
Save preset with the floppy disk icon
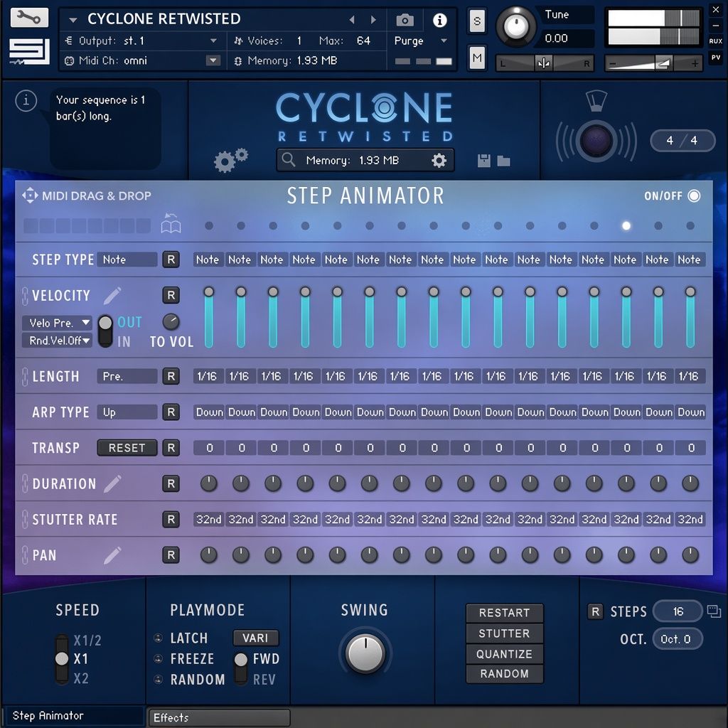point(483,161)
